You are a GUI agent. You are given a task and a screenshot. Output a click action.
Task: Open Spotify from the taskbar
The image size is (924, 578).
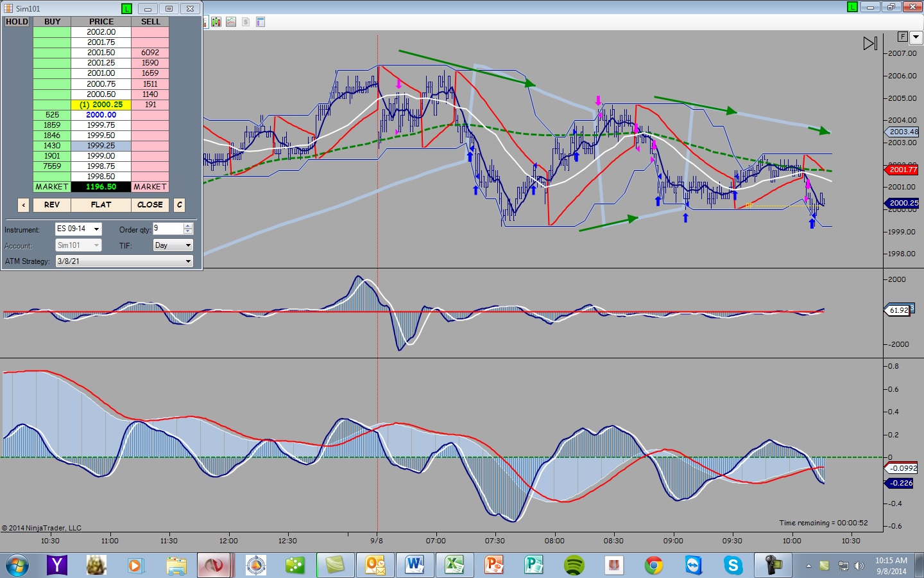[574, 565]
